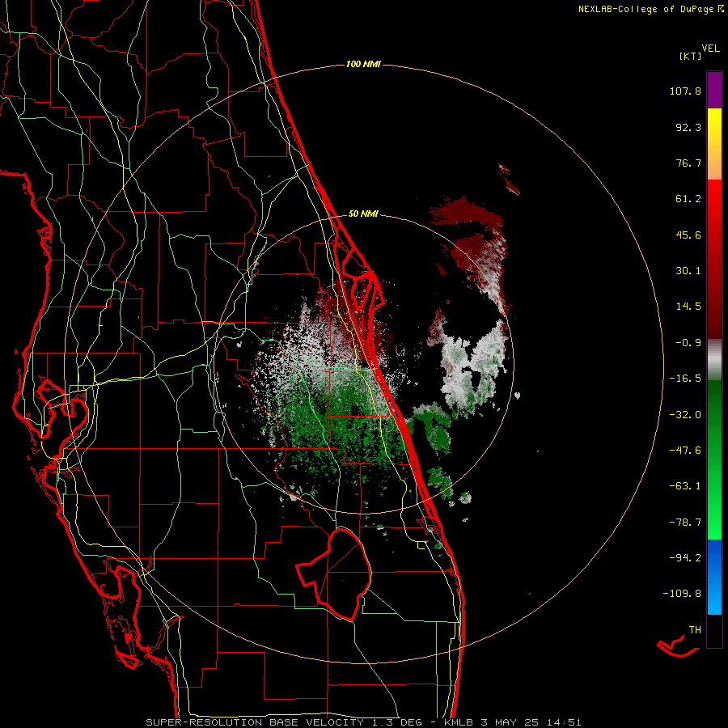This screenshot has width=728, height=728.
Task: Click the blue segment of the velocity color bar
Action: click(x=714, y=577)
